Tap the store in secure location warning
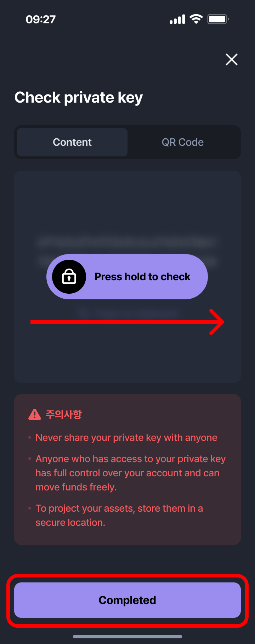This screenshot has height=644, width=255. click(x=119, y=516)
